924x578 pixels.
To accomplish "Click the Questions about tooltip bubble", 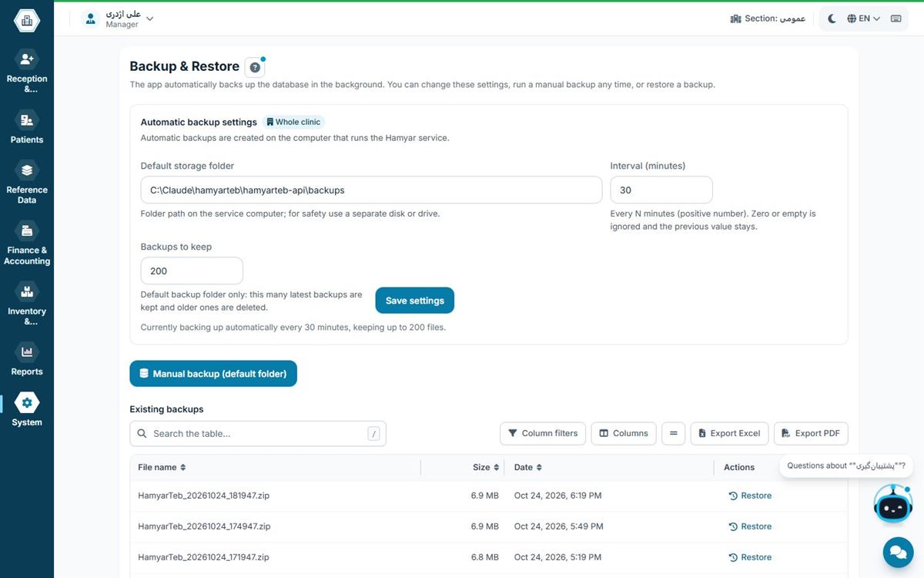I will [x=845, y=466].
